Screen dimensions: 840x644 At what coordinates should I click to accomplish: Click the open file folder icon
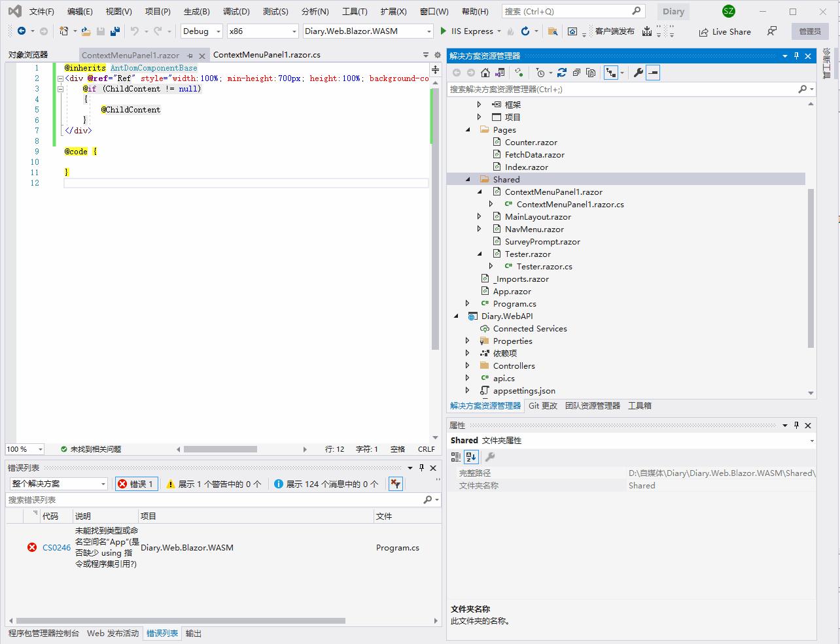86,31
